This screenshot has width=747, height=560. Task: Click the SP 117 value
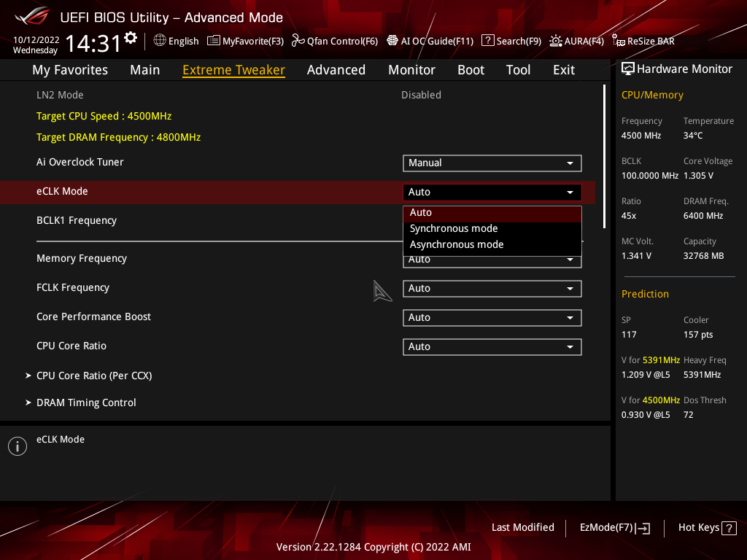coord(629,335)
